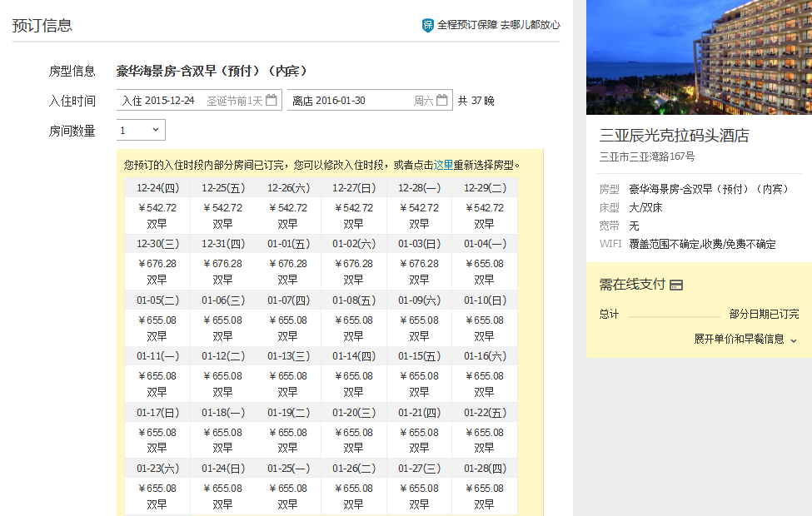Click the ¥542.72 price under 12-24(四)
Viewport: 812px width, 516px height.
point(157,207)
